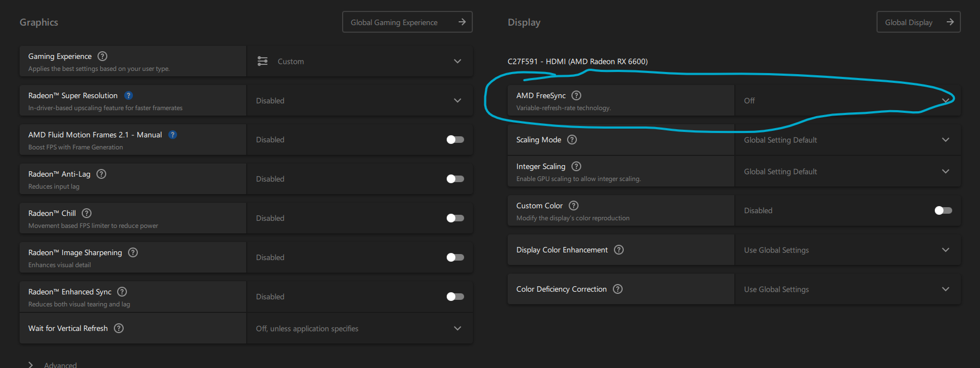Click the C27F591 - HDMI display label
Screen dimensions: 980x368
(577, 62)
